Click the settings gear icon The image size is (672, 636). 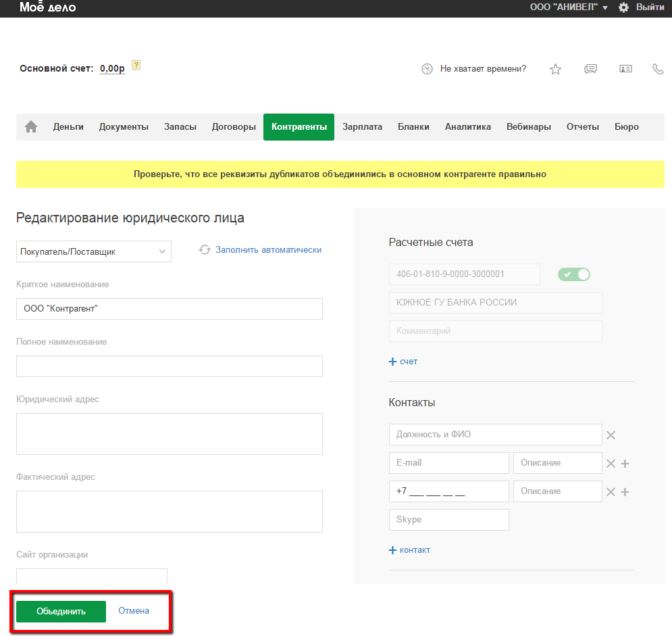coord(623,7)
